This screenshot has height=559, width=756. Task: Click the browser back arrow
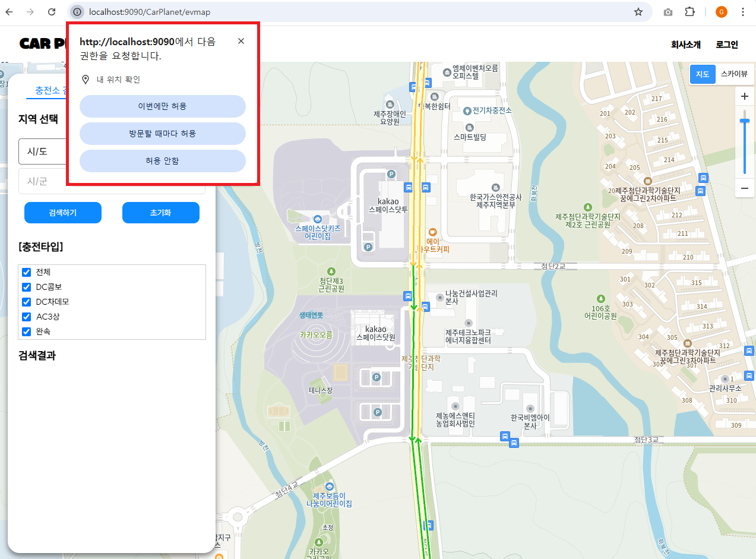pos(10,12)
